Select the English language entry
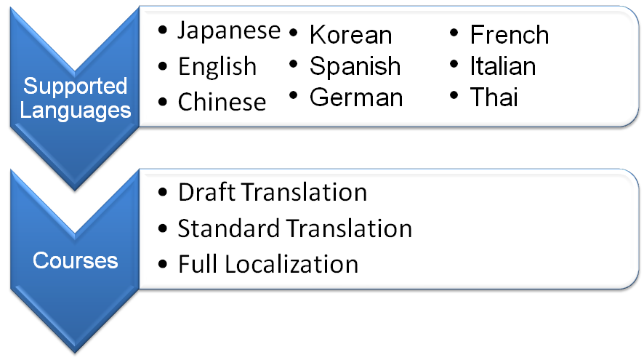The image size is (644, 360). click(217, 66)
